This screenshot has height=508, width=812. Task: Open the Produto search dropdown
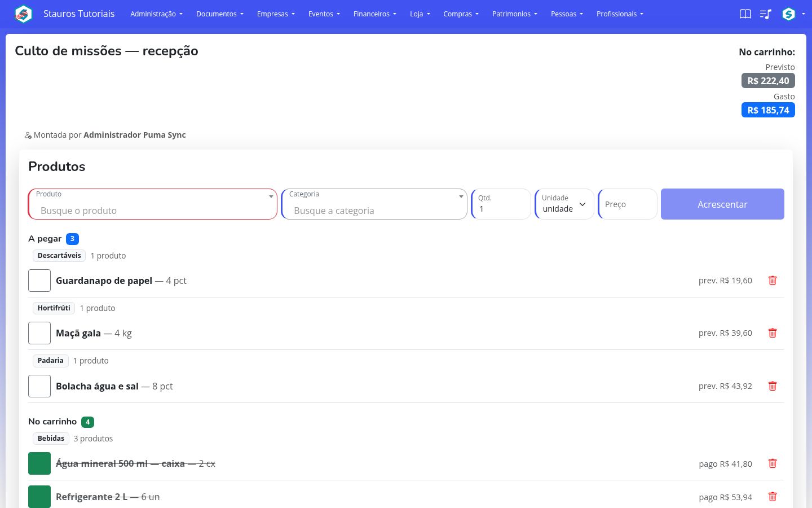(x=153, y=204)
